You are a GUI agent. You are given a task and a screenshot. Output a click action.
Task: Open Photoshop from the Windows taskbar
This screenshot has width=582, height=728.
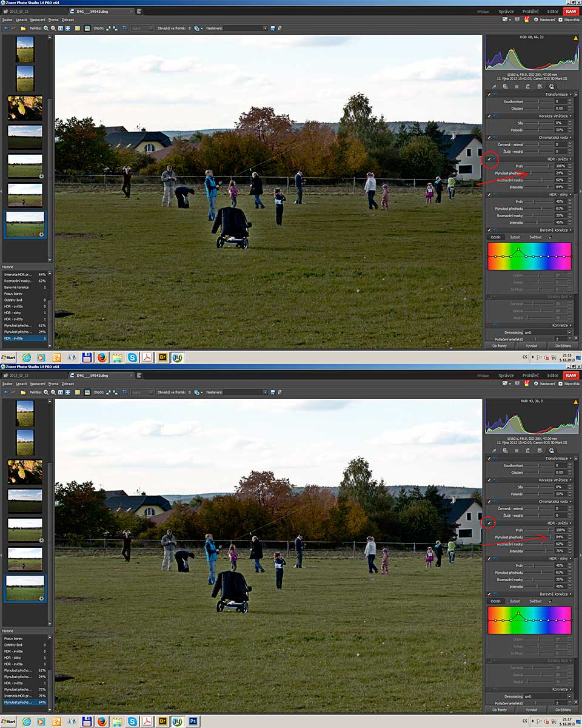point(193,721)
